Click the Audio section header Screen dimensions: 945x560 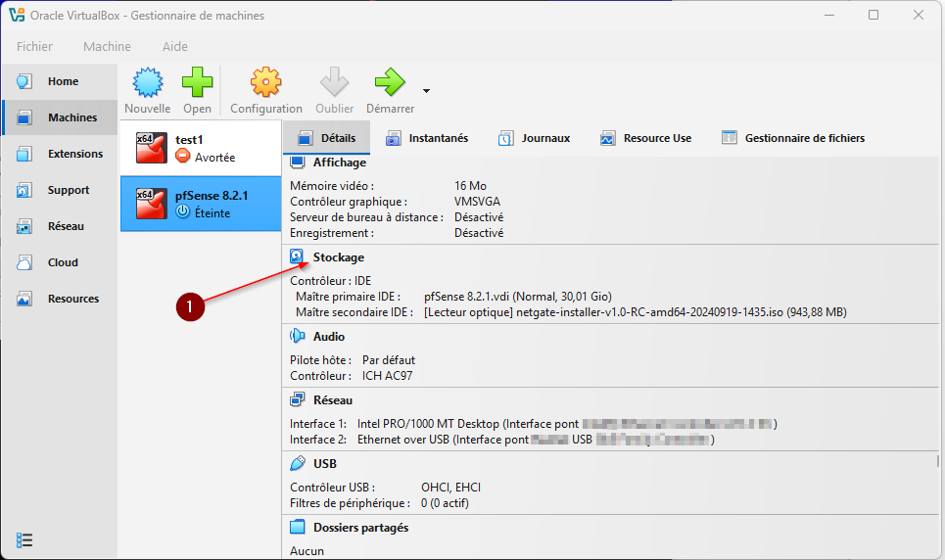coord(328,337)
